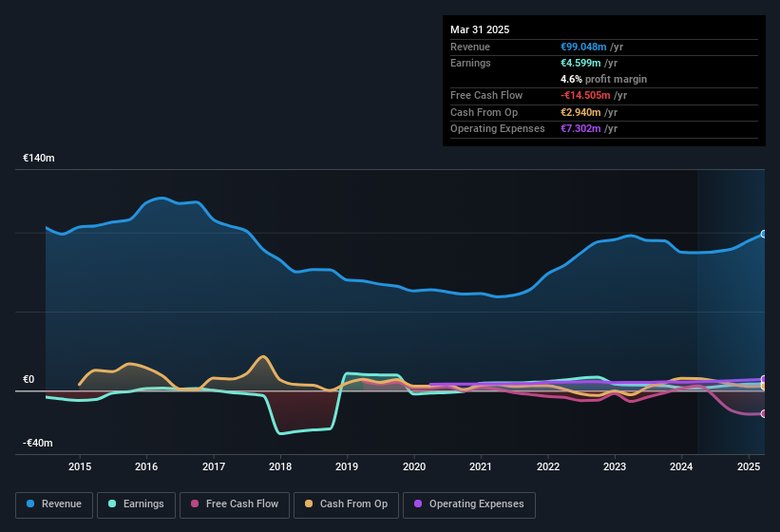Click the 2018 x-axis label
Screen dimensions: 780x532
pyautogui.click(x=280, y=466)
